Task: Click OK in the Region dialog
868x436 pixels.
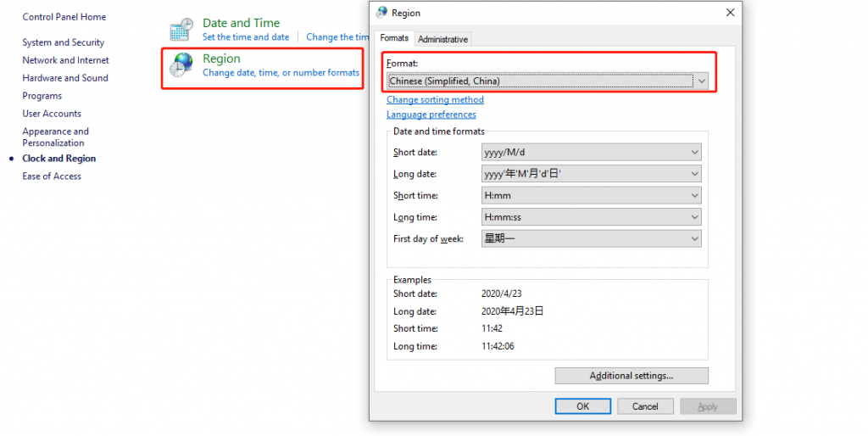Action: click(583, 406)
